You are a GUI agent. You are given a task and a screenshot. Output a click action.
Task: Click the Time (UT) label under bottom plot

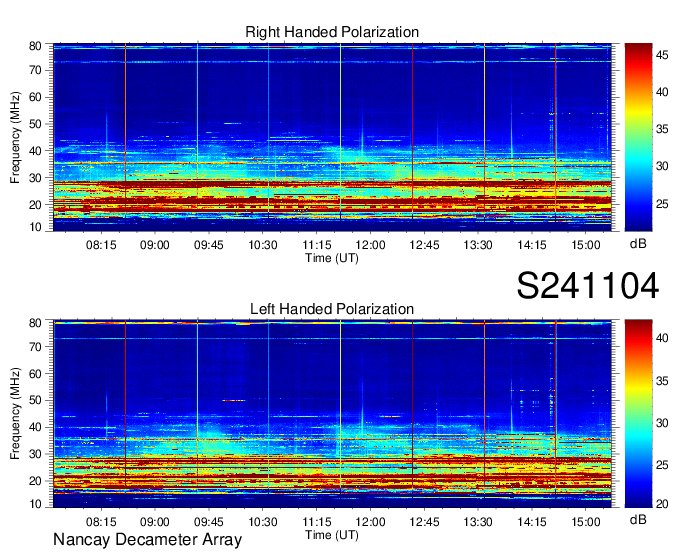pos(332,535)
